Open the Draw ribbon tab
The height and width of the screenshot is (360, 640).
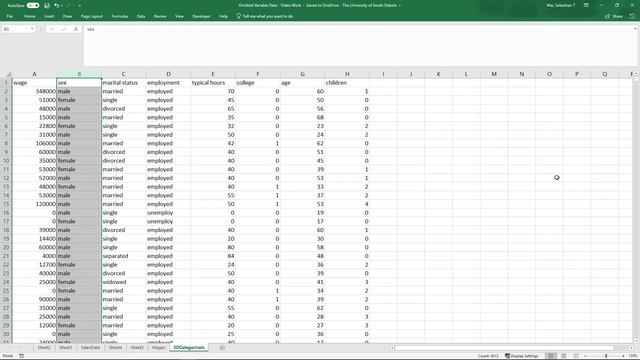click(x=67, y=16)
